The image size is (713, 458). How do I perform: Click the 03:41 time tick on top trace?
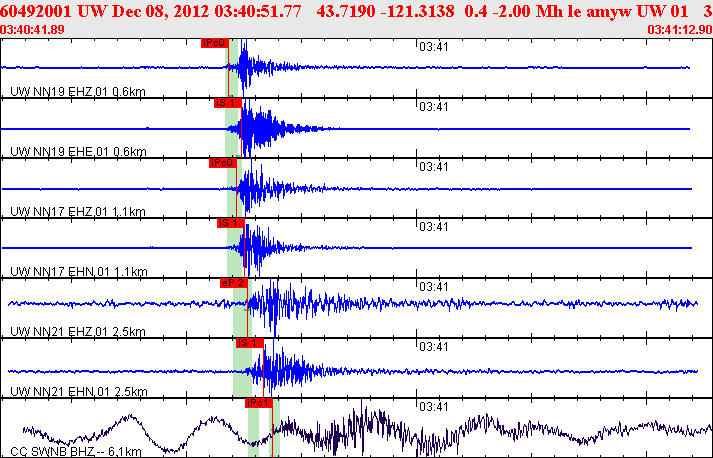tap(432, 46)
